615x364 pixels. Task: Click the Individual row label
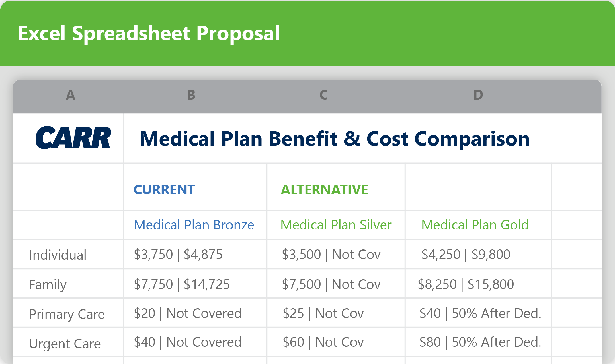pos(58,255)
